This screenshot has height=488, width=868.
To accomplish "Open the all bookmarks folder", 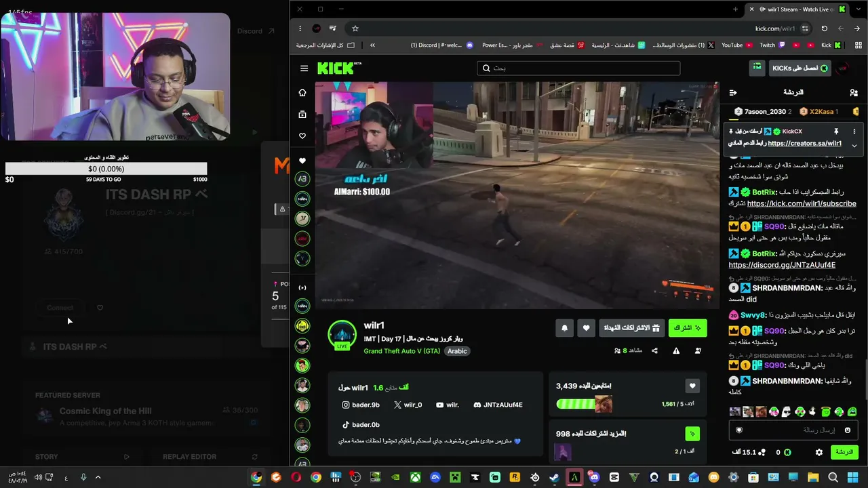I will 325,45.
